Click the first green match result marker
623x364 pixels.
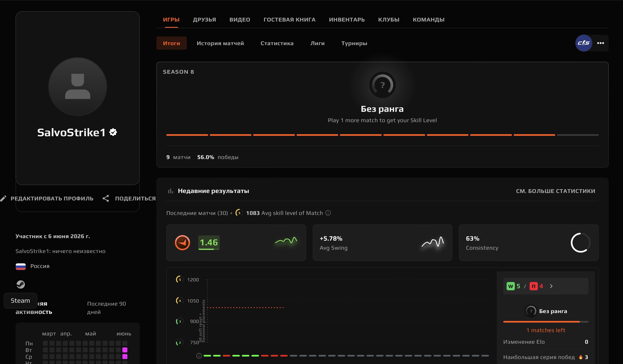(207, 356)
